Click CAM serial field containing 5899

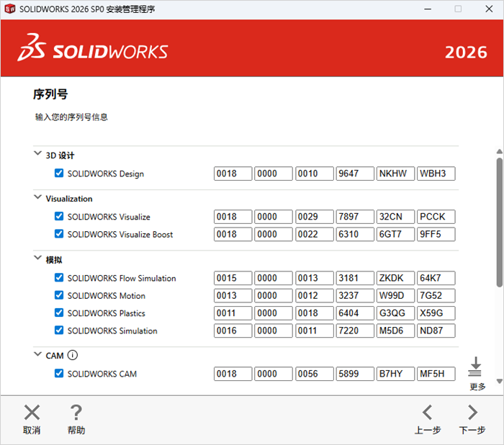click(355, 374)
